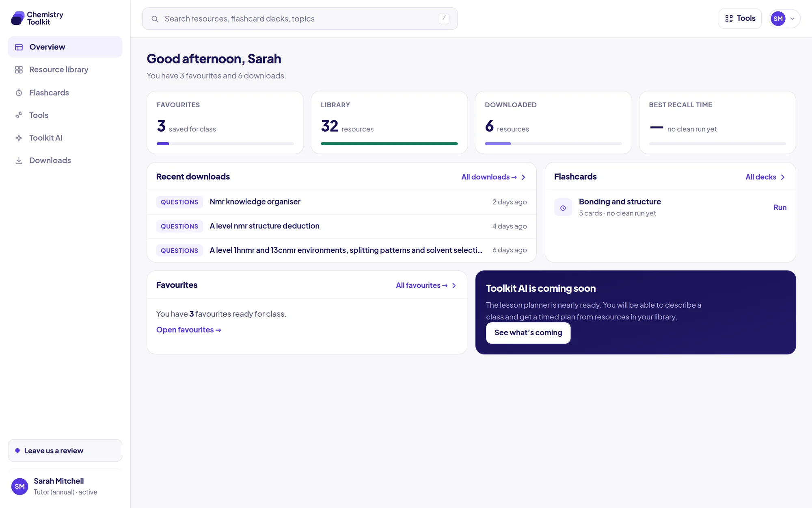Viewport: 812px width, 508px height.
Task: Click the Downloads arrow icon in sidebar
Action: click(19, 161)
